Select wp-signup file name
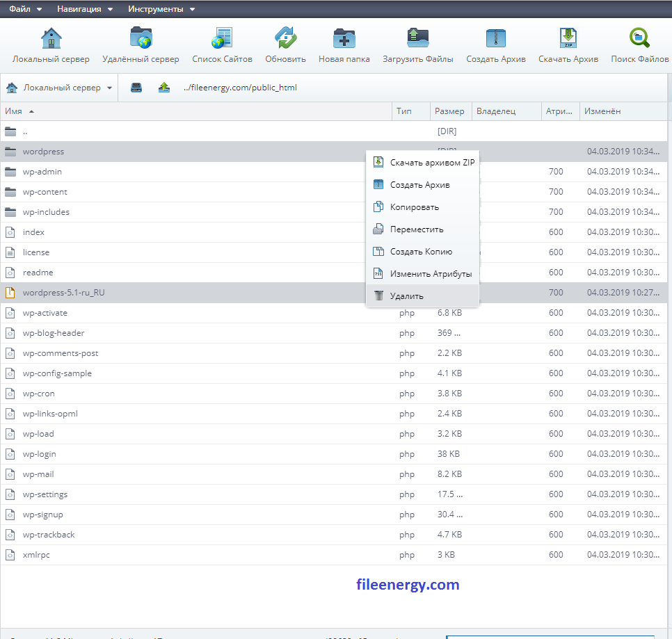 click(x=43, y=515)
